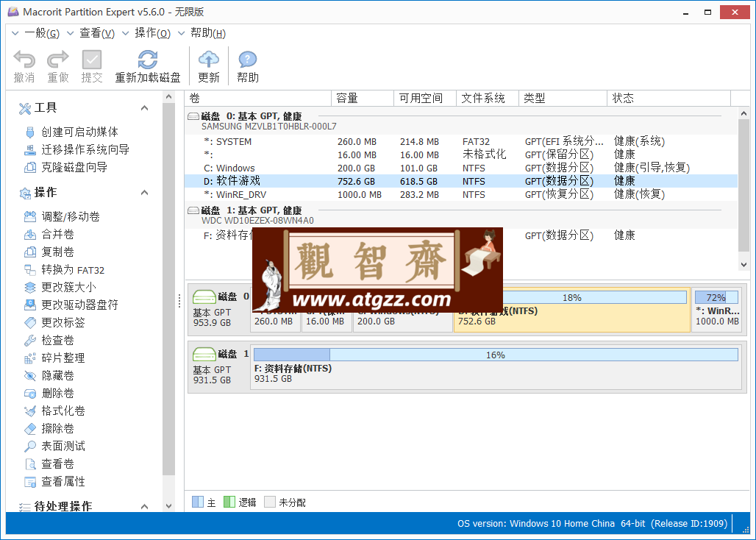Select 更改驱动器盘符 operation
Viewport: 756px width, 540px height.
click(79, 305)
